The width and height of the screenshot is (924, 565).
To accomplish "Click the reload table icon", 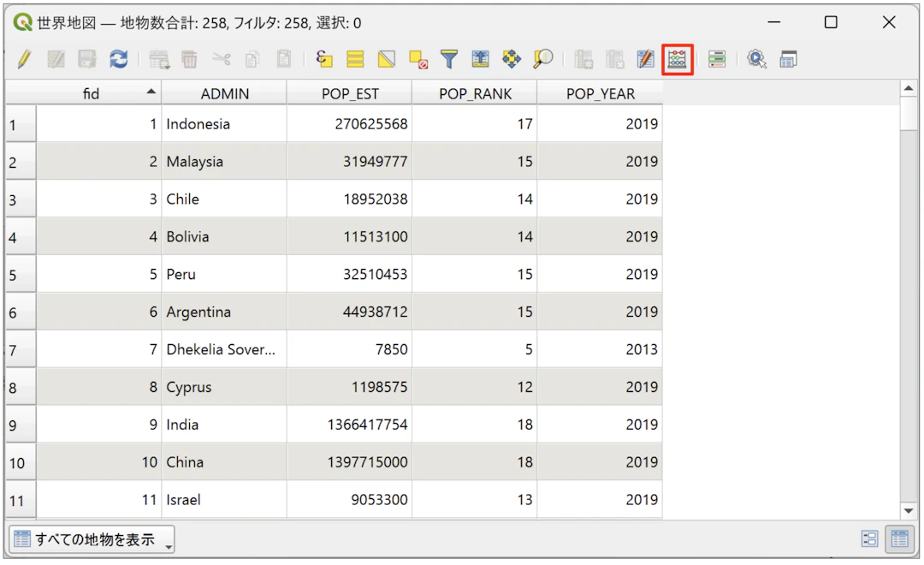I will (x=118, y=59).
